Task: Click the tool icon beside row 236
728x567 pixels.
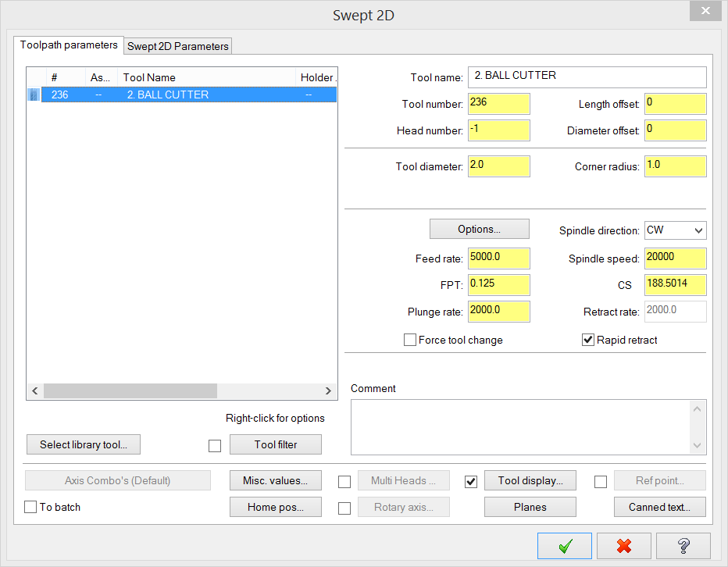Action: pyautogui.click(x=34, y=94)
